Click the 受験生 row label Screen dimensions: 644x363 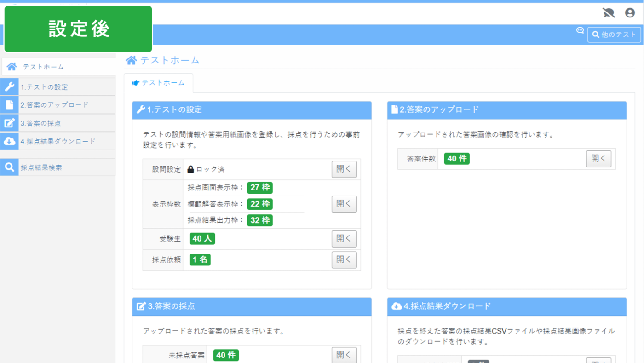[x=170, y=239]
